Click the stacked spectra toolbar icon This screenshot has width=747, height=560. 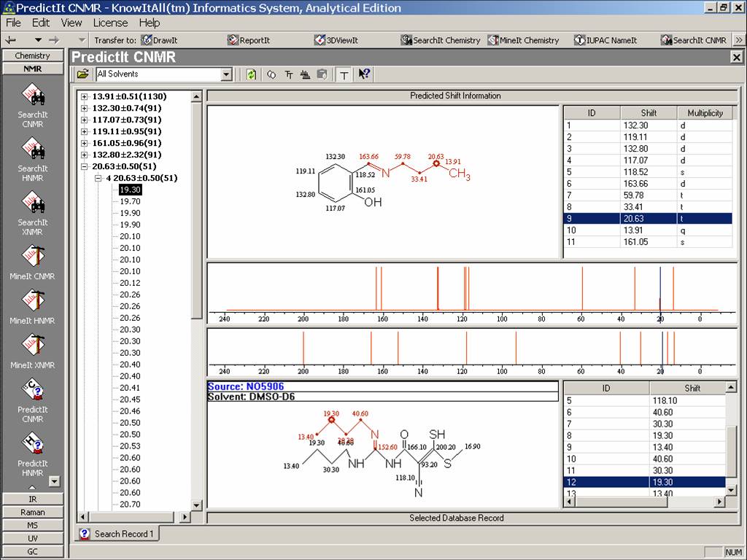pos(306,74)
